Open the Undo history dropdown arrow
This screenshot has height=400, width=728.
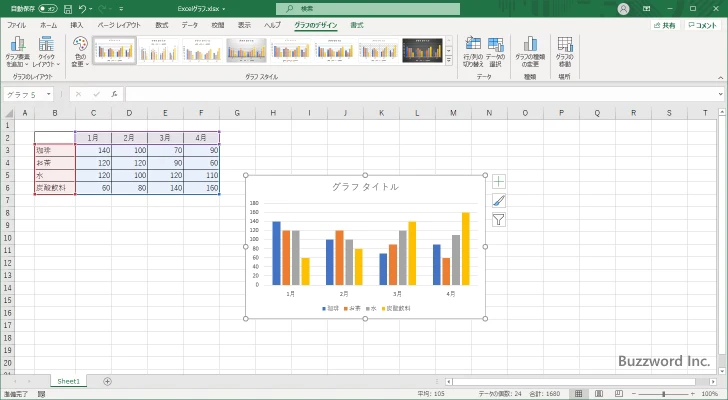(x=91, y=9)
